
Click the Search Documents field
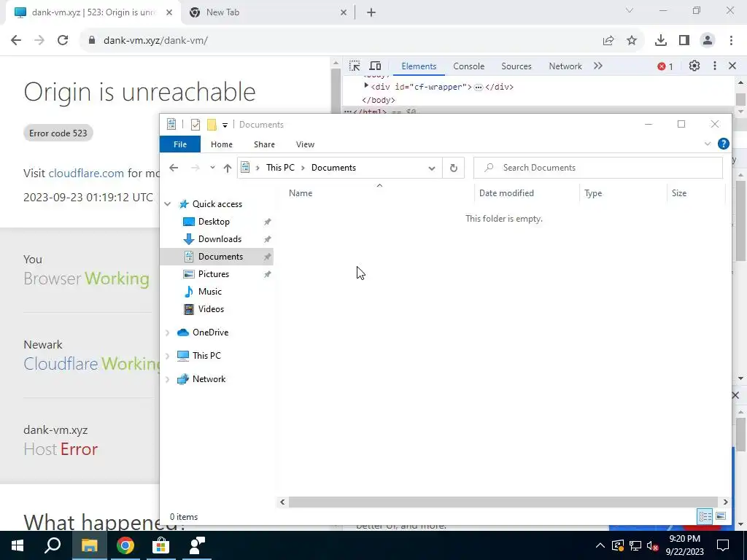pos(598,168)
